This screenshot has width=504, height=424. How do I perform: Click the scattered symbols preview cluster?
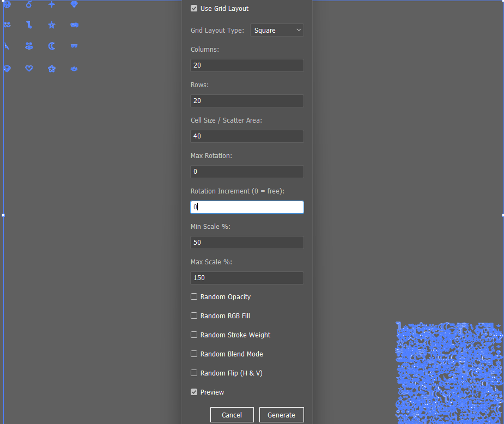449,373
